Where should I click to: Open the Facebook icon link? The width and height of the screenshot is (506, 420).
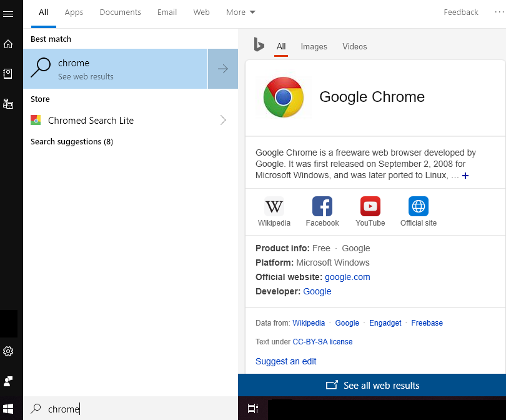click(322, 206)
